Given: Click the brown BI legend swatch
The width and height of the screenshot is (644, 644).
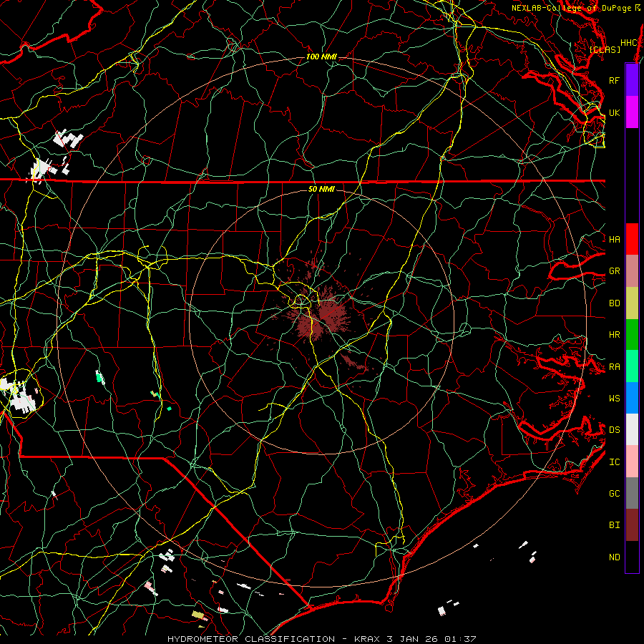Looking at the screenshot, I should (x=632, y=525).
